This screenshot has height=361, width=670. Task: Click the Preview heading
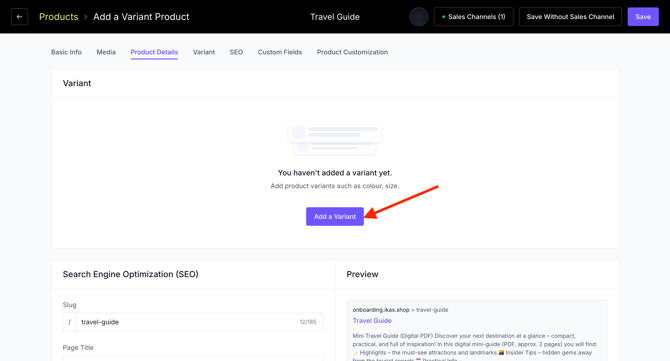click(x=362, y=274)
